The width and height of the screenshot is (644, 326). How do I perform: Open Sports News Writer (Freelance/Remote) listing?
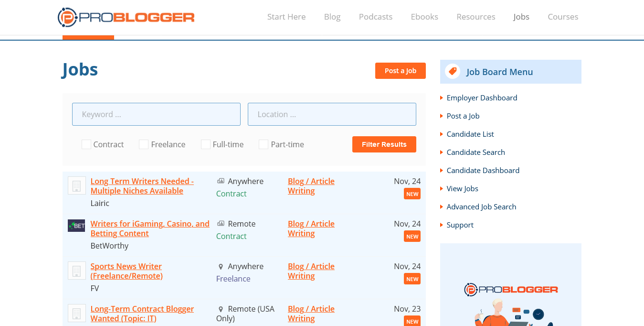pos(127,271)
